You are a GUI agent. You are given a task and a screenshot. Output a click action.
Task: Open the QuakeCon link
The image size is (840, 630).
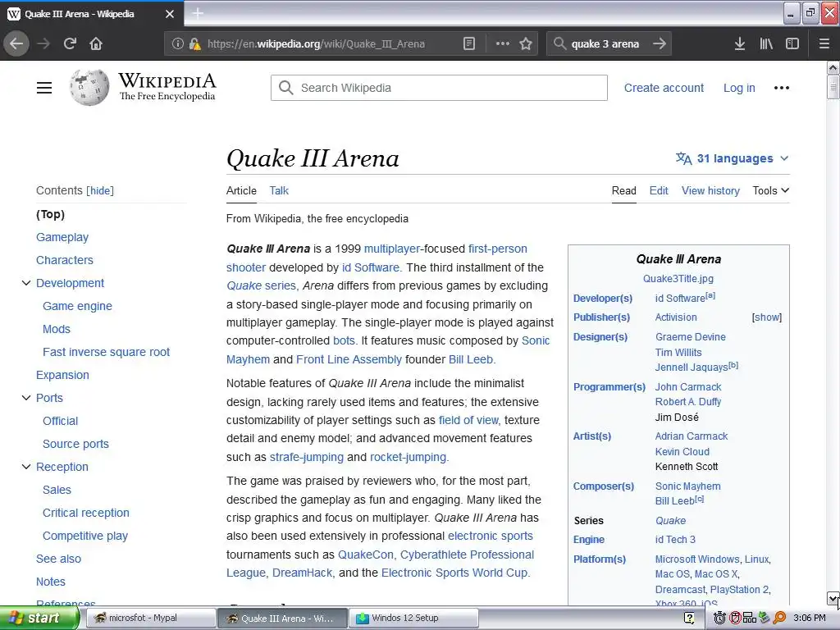tap(365, 555)
